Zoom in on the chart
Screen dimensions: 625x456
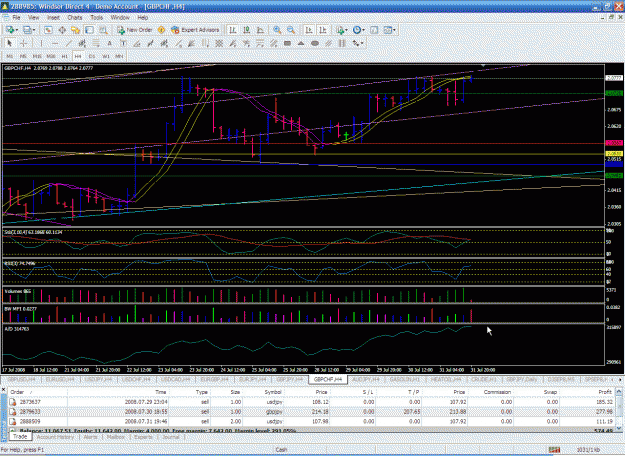pos(277,30)
